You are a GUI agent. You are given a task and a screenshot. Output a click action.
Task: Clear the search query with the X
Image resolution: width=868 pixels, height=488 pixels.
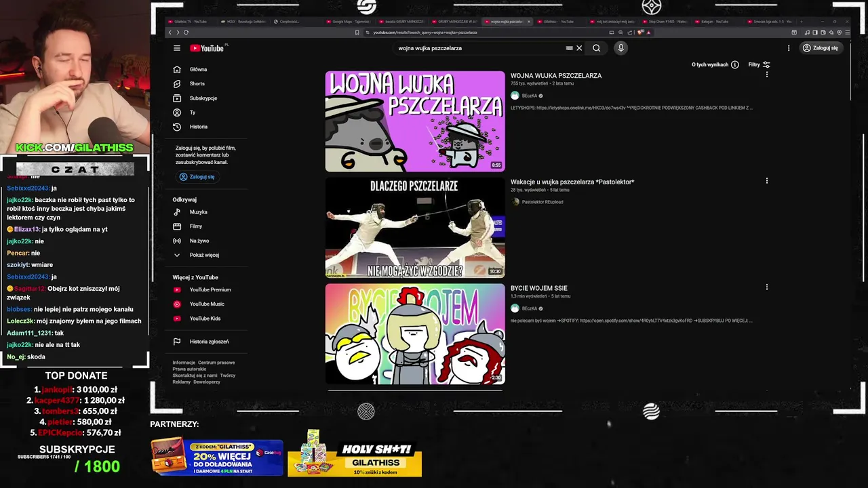click(579, 48)
